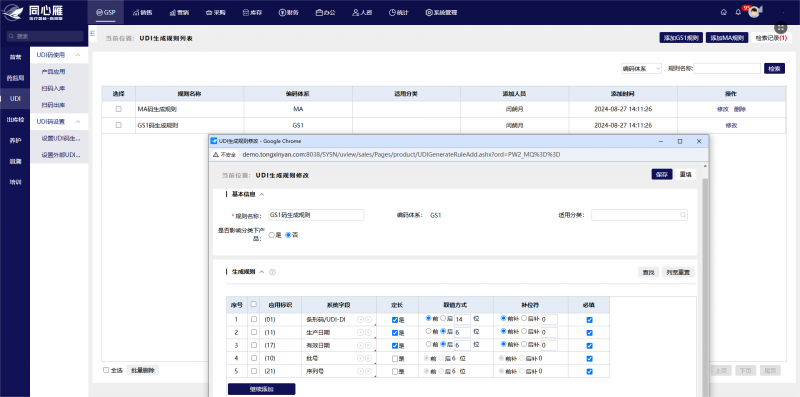Image resolution: width=800 pixels, height=397 pixels.
Task: Click 批量删除 button
Action: (143, 370)
